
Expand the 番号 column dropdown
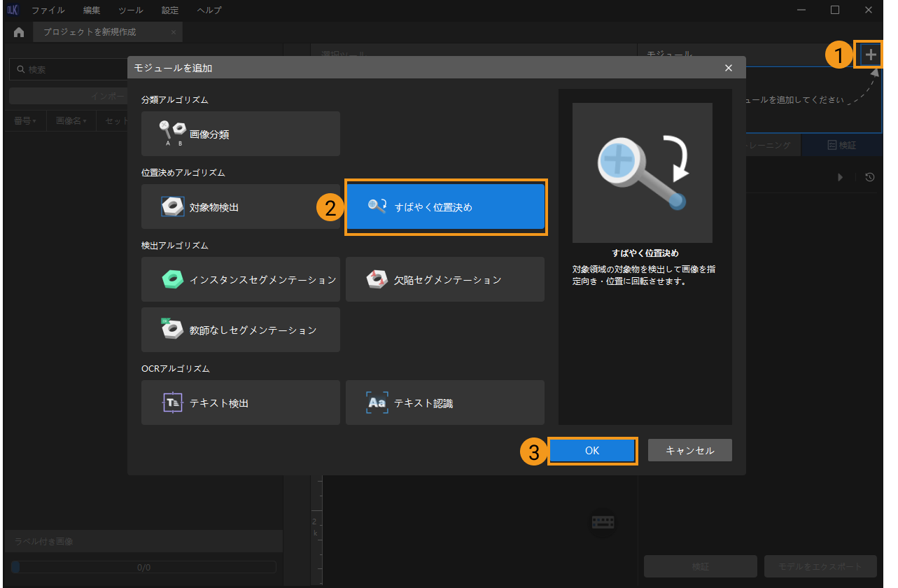[x=24, y=120]
